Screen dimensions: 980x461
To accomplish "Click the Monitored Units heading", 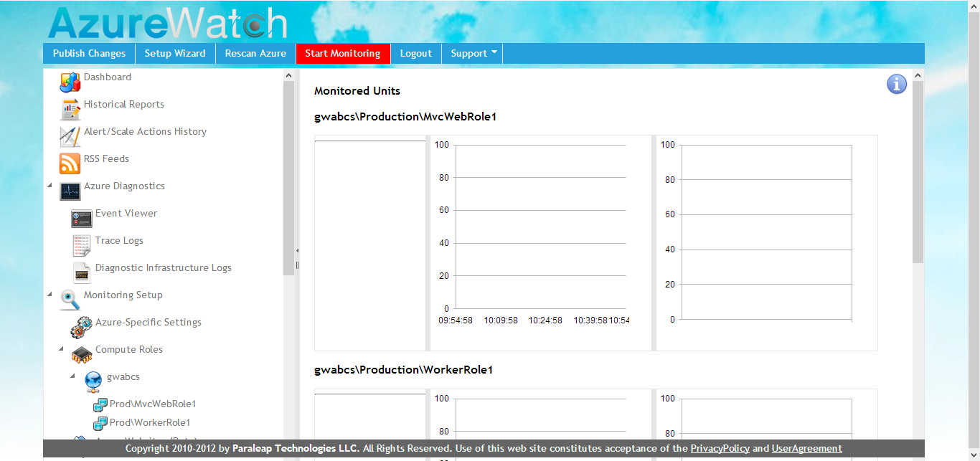I will point(357,90).
